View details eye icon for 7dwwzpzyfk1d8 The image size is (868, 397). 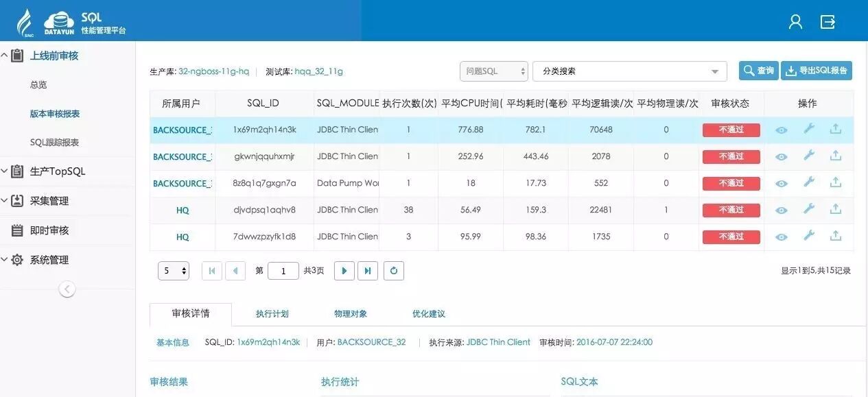[782, 237]
